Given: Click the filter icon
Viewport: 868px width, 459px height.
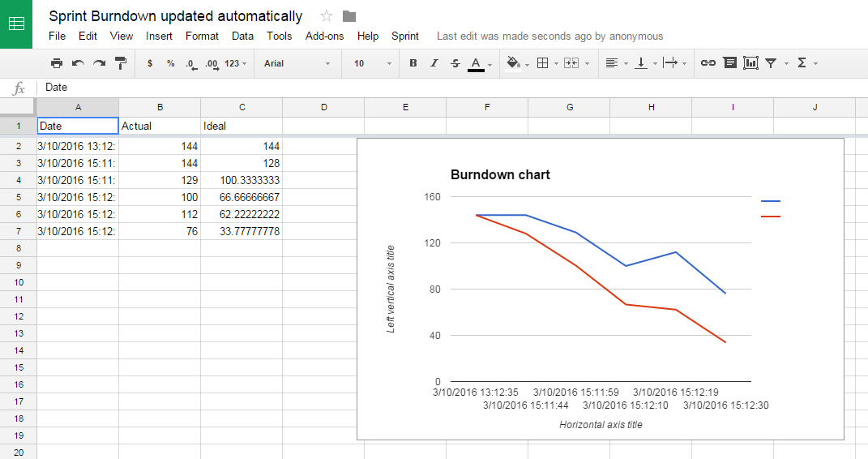Looking at the screenshot, I should coord(771,63).
